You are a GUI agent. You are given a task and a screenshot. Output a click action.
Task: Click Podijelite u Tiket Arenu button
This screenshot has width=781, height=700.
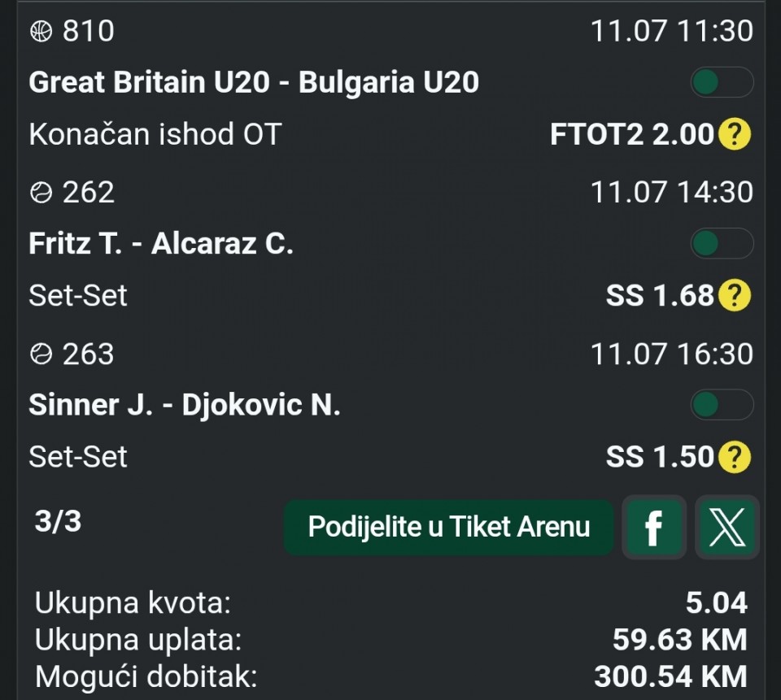449,528
